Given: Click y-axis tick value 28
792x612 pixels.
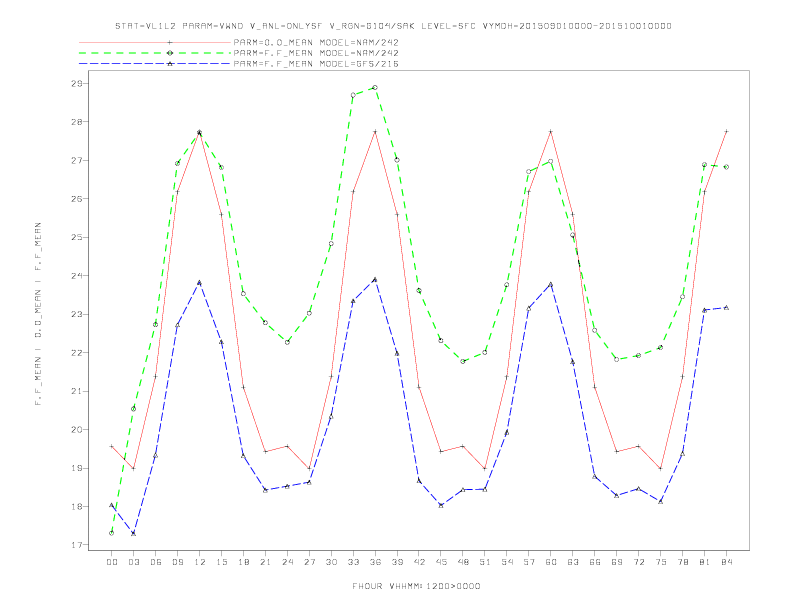Looking at the screenshot, I should [77, 122].
